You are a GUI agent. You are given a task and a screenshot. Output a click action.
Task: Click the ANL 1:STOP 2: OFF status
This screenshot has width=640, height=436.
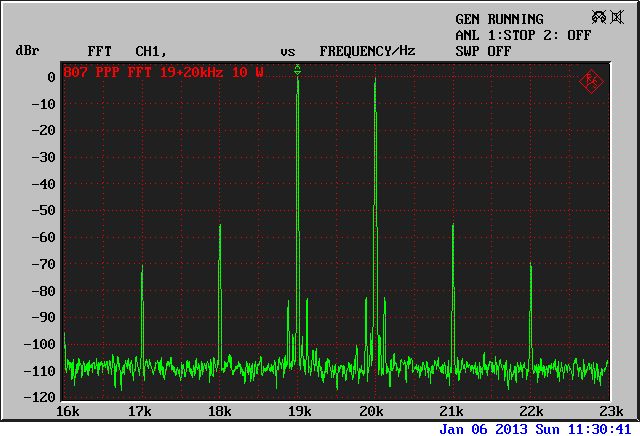click(523, 34)
